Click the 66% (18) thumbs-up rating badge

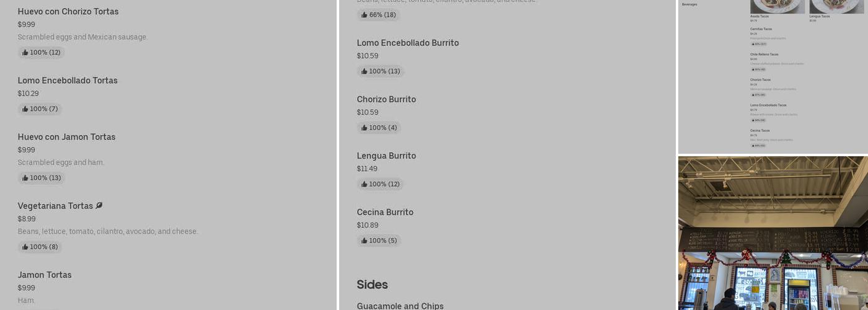point(378,15)
